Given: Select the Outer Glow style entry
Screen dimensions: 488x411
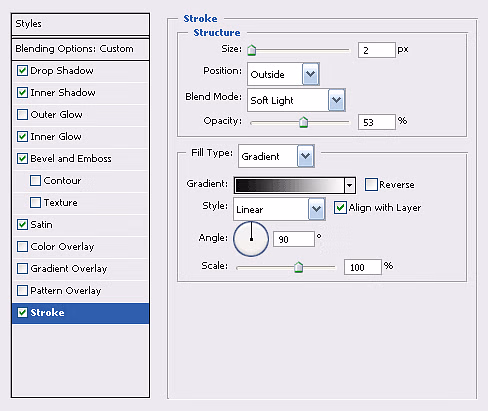Looking at the screenshot, I should pos(56,115).
